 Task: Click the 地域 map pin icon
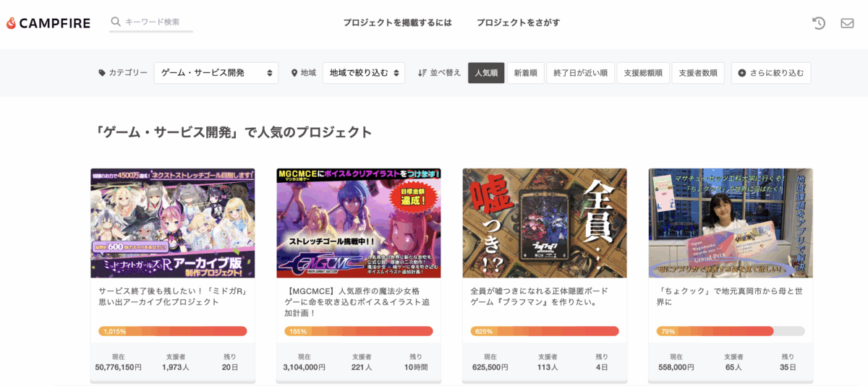294,73
